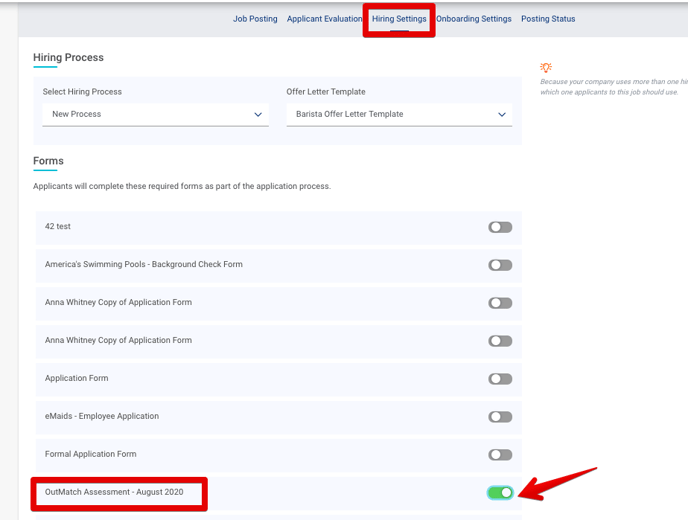Enable Formal Application Form toggle
Viewport: 688px width, 520px height.
[x=500, y=455]
